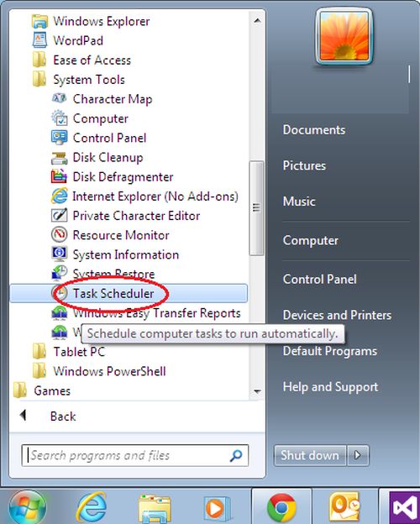Click the program list scroll up arrow
The width and height of the screenshot is (420, 524).
pyautogui.click(x=257, y=21)
